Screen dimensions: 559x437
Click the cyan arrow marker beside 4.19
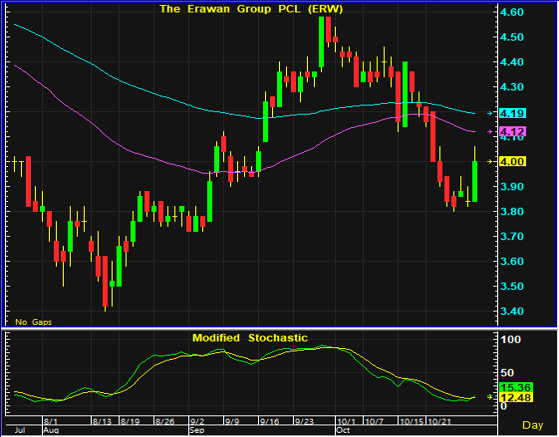(x=490, y=113)
